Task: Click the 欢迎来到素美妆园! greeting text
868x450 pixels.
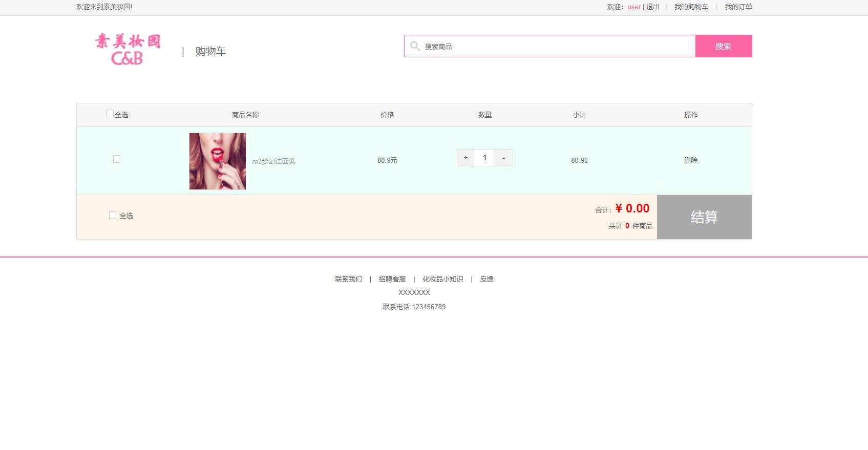Action: click(104, 7)
